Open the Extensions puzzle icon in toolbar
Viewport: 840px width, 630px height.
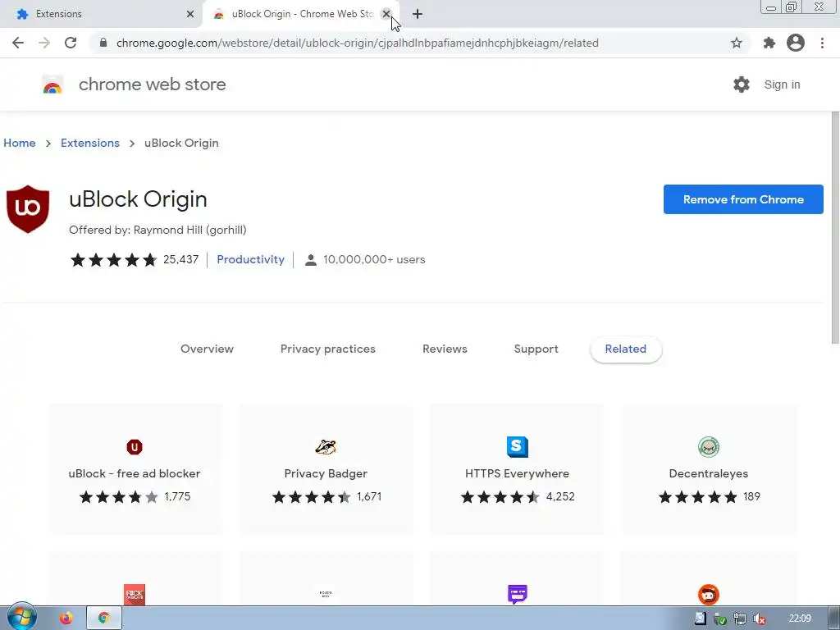tap(769, 43)
